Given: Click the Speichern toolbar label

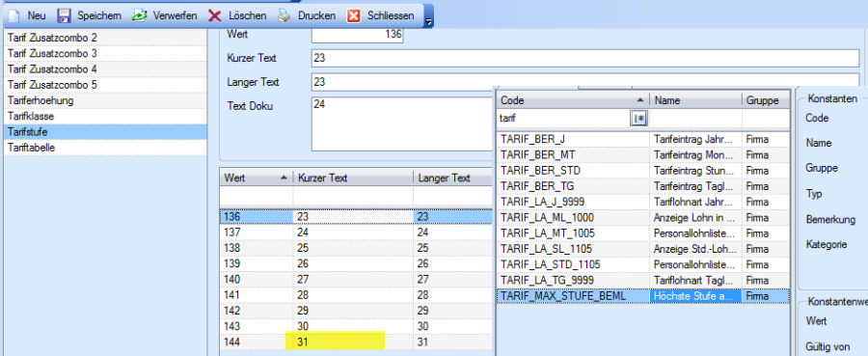Looking at the screenshot, I should [99, 16].
